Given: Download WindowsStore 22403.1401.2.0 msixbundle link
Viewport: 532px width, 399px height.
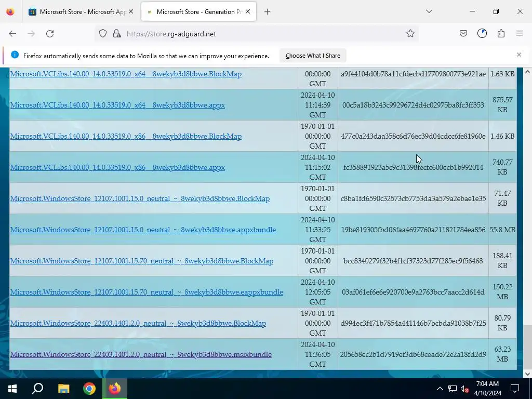Looking at the screenshot, I should pyautogui.click(x=141, y=355).
